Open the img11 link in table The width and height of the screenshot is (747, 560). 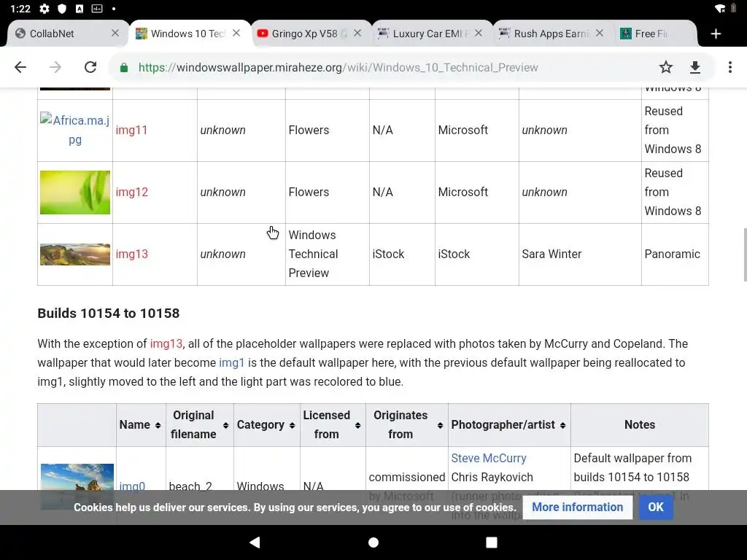(131, 130)
